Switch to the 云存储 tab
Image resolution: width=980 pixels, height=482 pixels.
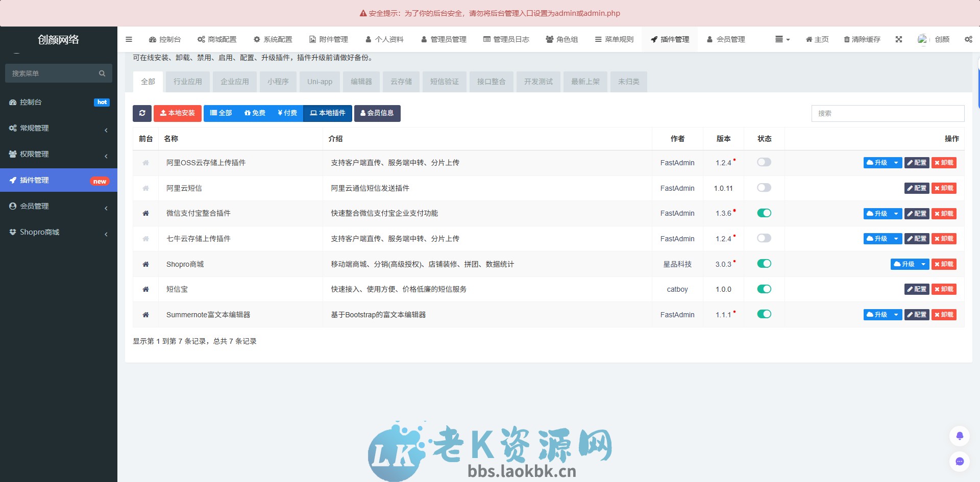tap(401, 82)
